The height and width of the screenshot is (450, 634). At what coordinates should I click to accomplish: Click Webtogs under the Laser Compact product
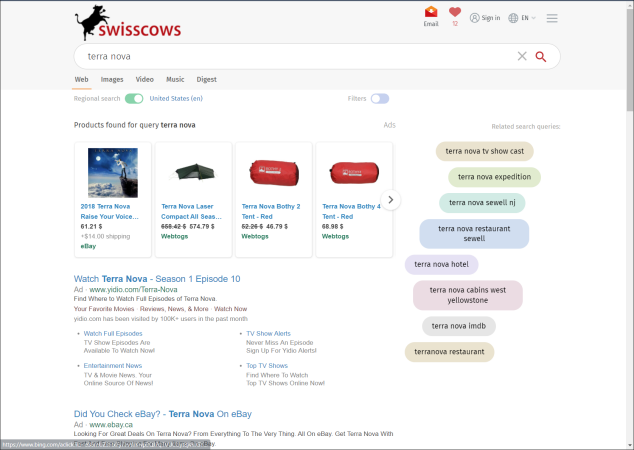(174, 236)
